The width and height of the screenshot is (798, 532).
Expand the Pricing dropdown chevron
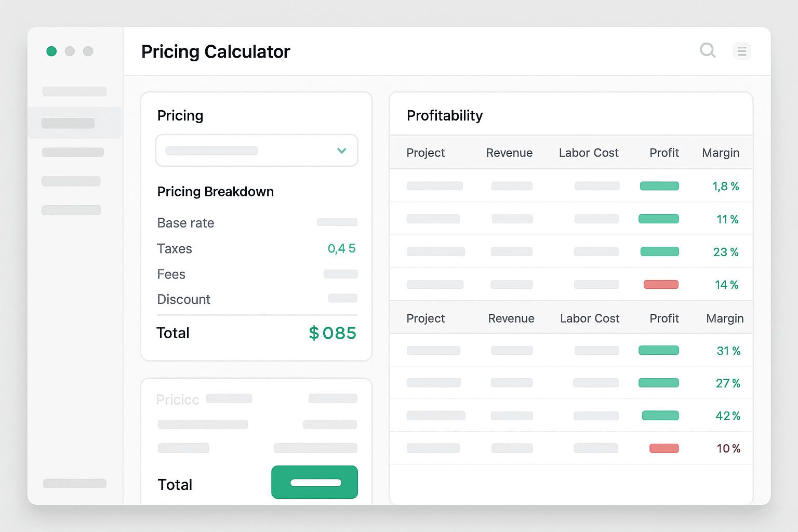tap(341, 151)
